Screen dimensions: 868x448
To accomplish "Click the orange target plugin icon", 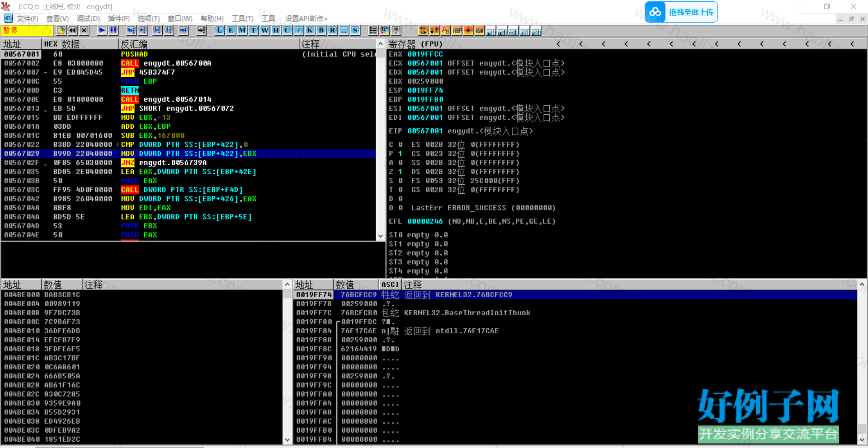I will pos(469,30).
